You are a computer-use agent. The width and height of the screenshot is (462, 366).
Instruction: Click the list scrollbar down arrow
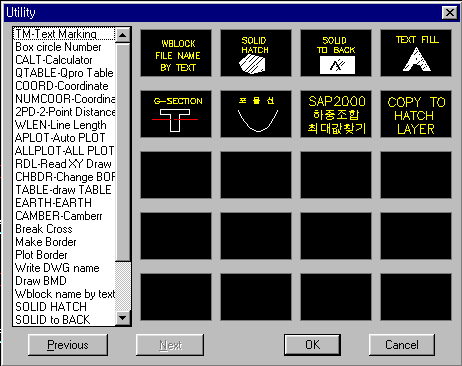click(x=123, y=318)
